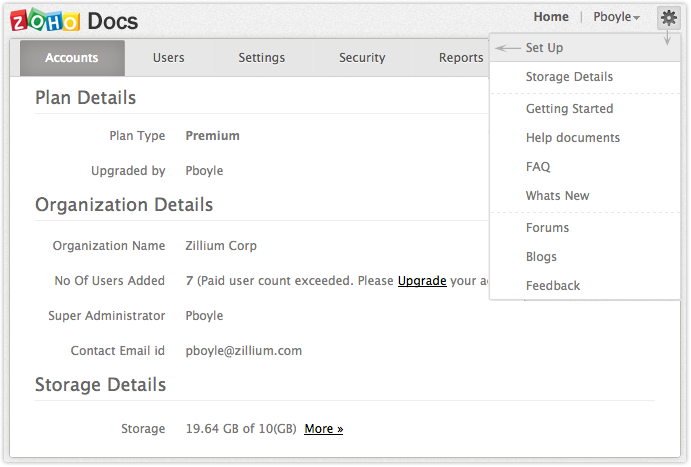Viewport: 691px width, 467px height.
Task: Click the Zoho Docs logo
Action: click(75, 20)
